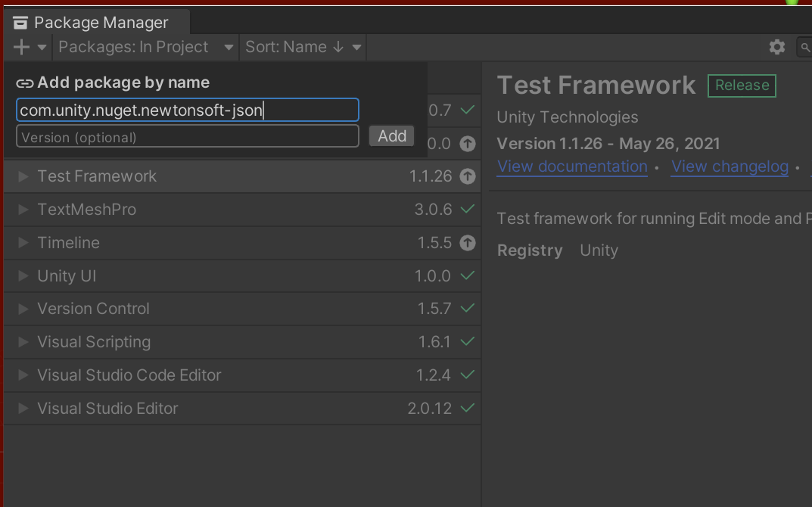This screenshot has height=507, width=812.
Task: Click the update arrow icon for Timeline
Action: [467, 243]
